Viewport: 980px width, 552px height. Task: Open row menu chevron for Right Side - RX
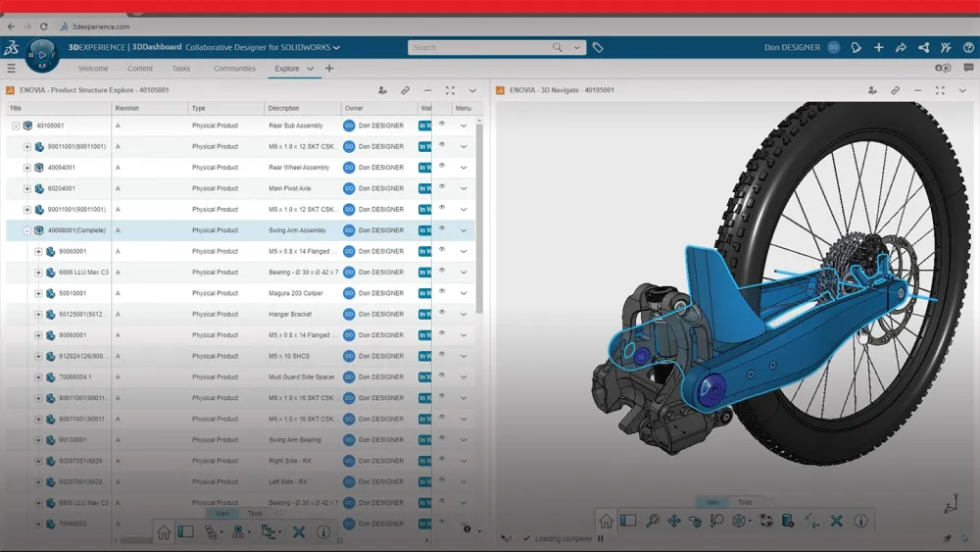tap(464, 461)
